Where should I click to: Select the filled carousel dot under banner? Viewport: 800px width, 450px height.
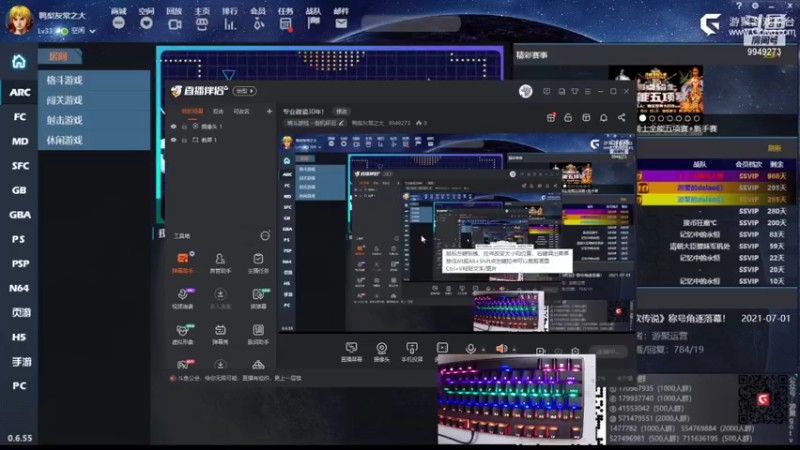click(642, 118)
